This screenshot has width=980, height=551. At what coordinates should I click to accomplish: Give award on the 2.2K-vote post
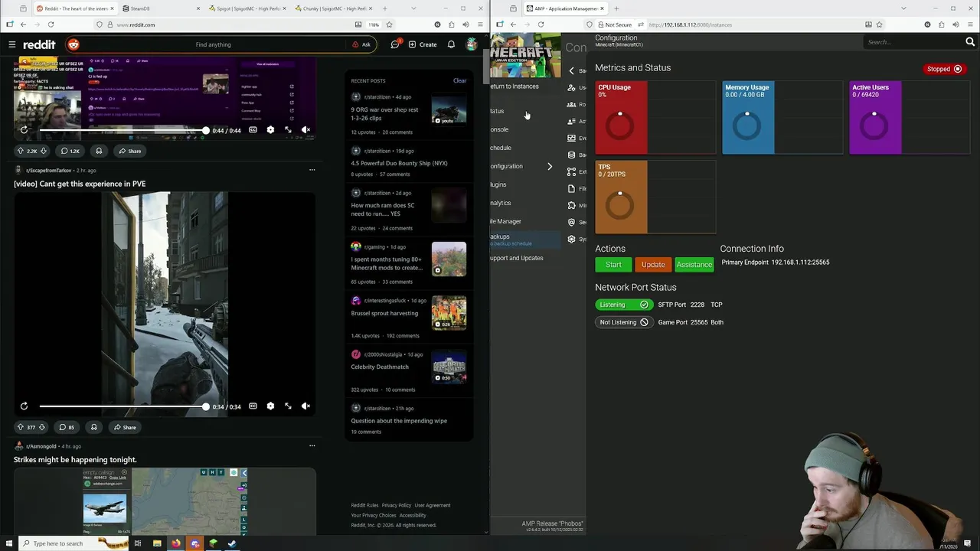pyautogui.click(x=99, y=151)
